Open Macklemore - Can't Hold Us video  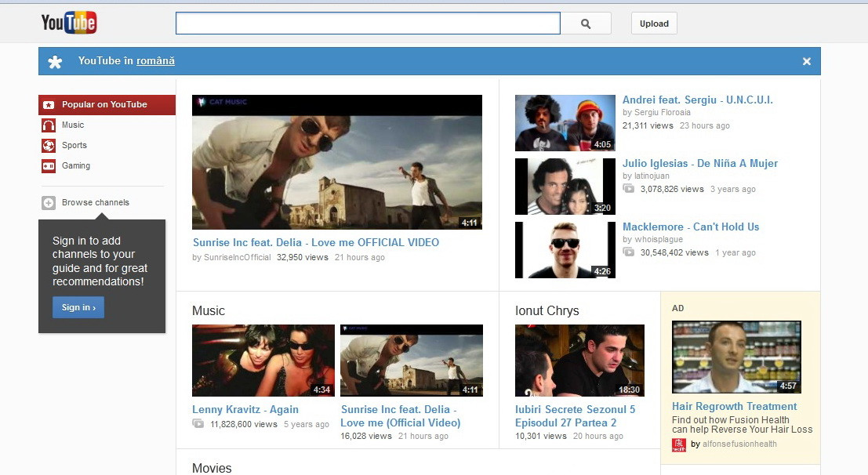point(691,227)
